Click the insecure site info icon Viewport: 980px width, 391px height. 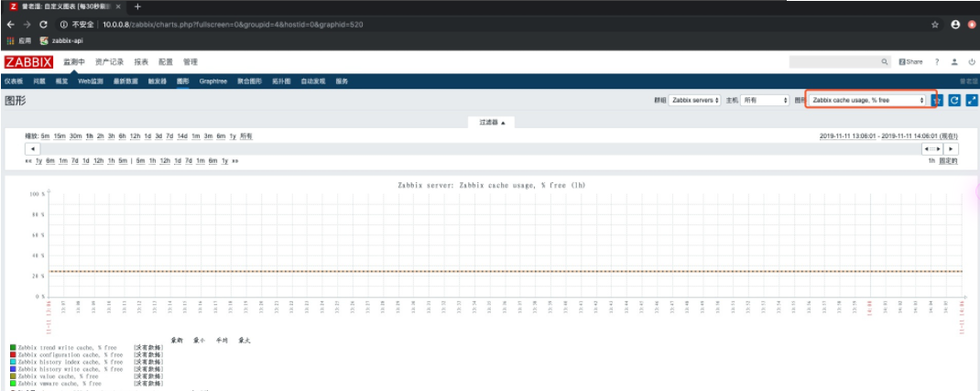click(63, 25)
